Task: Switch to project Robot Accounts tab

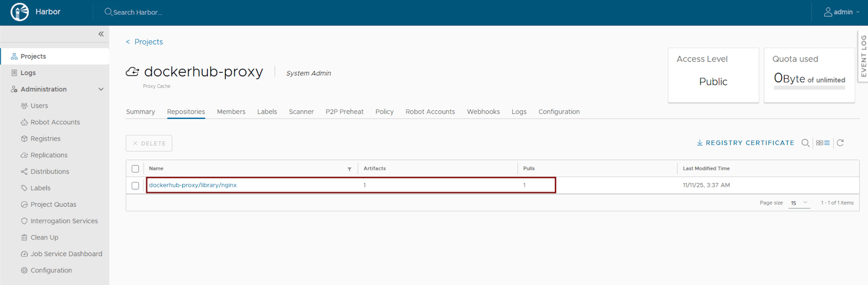Action: 430,112
